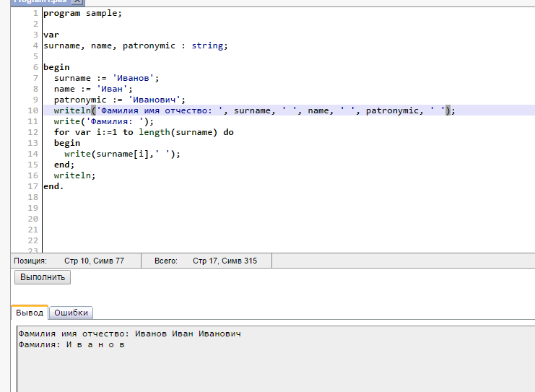Click the output line 'Фамилия имя отчество: Иванов Иван Иванович'
Viewport: 535px width, 392px height.
129,334
